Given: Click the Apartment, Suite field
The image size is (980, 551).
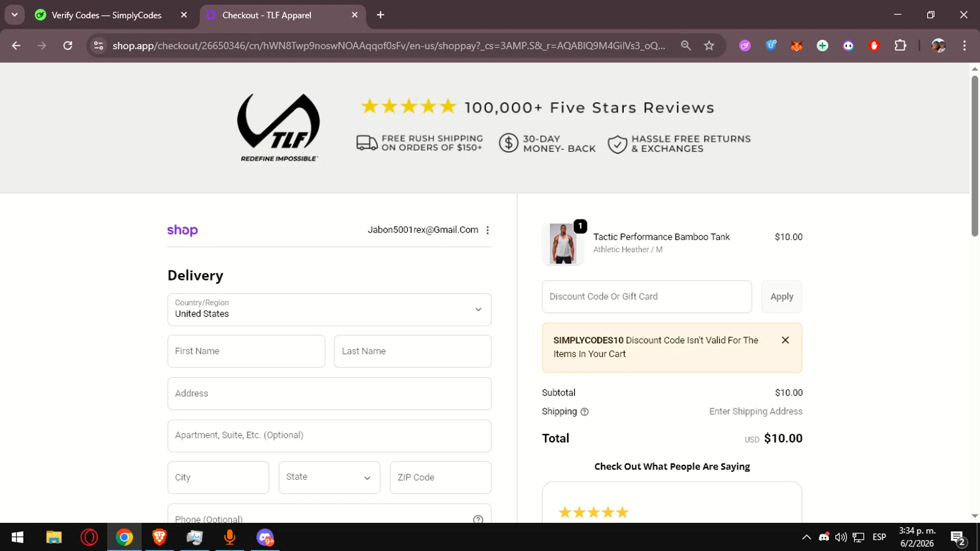Looking at the screenshot, I should [329, 435].
